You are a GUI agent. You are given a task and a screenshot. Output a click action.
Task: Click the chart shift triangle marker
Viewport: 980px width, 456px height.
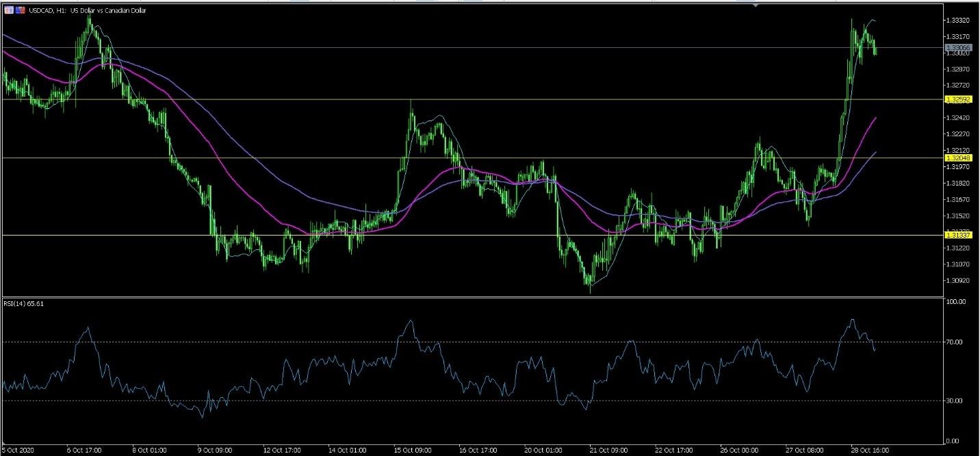click(755, 5)
